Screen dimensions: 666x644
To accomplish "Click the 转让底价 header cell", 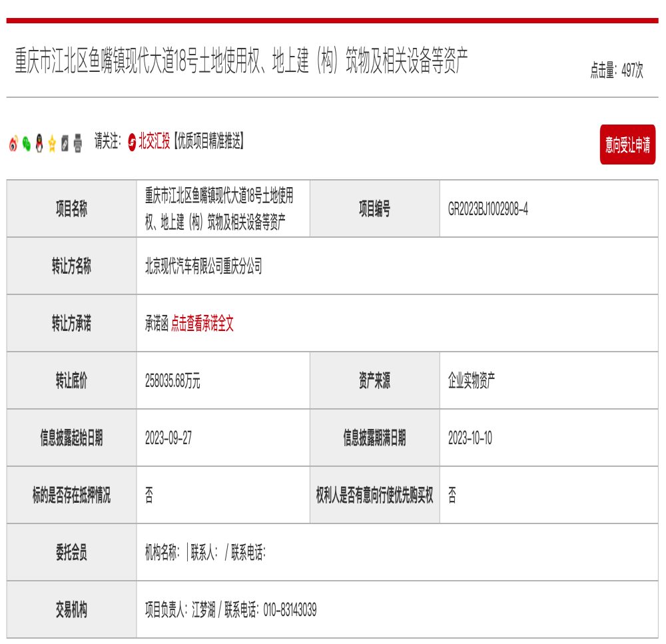I will click(x=71, y=381).
